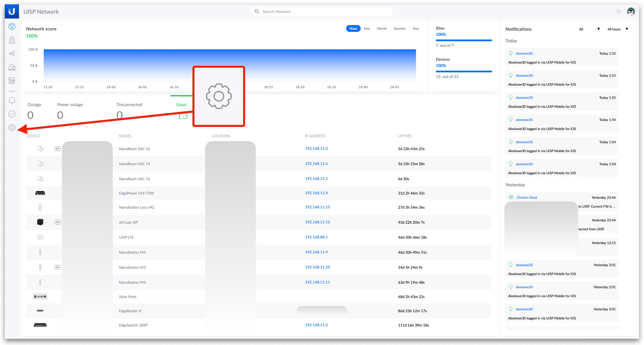Viewport: 644px width, 345px height.
Task: Open the Devices icon in sidebar
Action: pos(12,67)
